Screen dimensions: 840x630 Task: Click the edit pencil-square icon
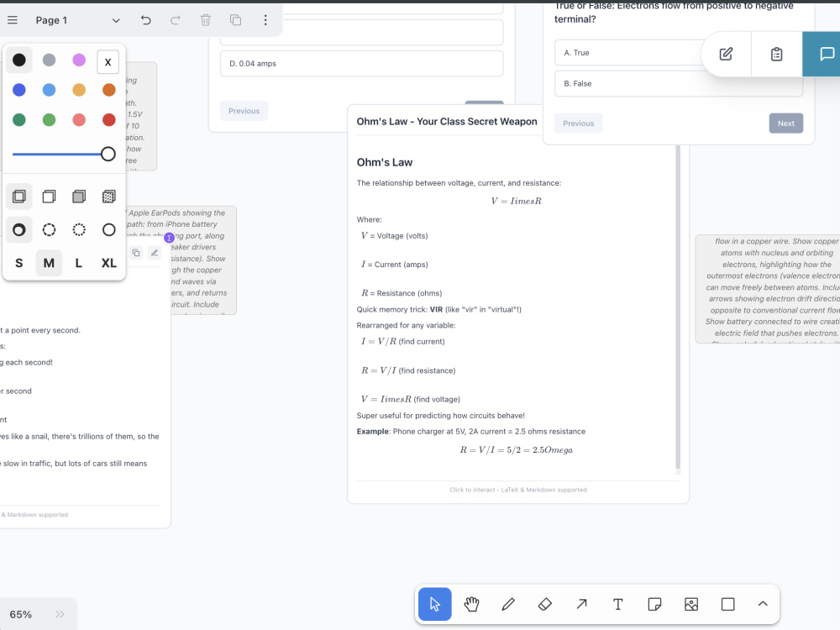click(x=726, y=54)
